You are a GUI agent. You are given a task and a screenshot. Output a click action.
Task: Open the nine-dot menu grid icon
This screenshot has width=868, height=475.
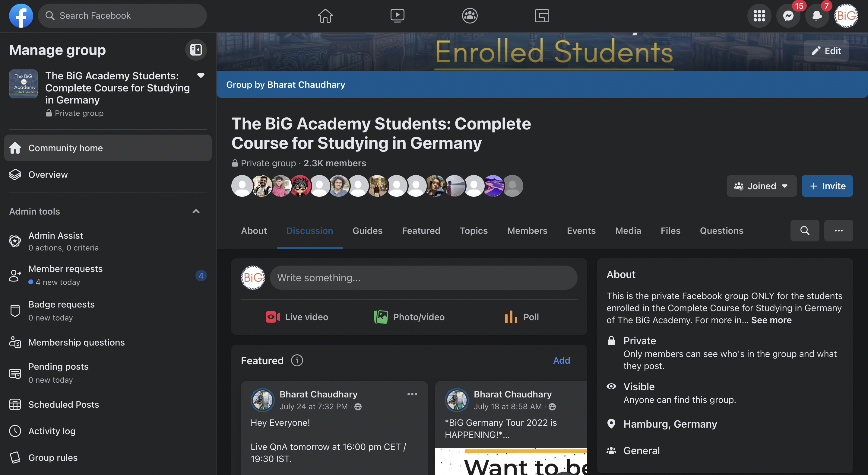pyautogui.click(x=759, y=15)
